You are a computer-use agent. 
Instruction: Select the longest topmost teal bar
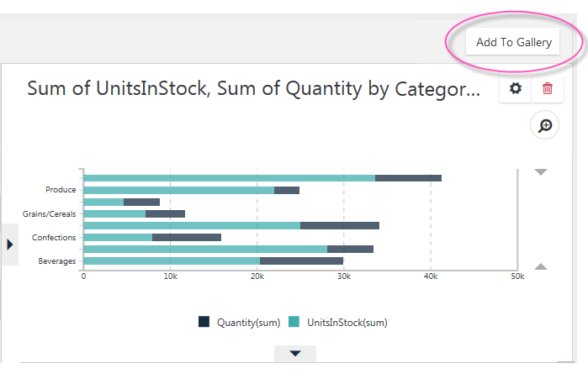[229, 178]
